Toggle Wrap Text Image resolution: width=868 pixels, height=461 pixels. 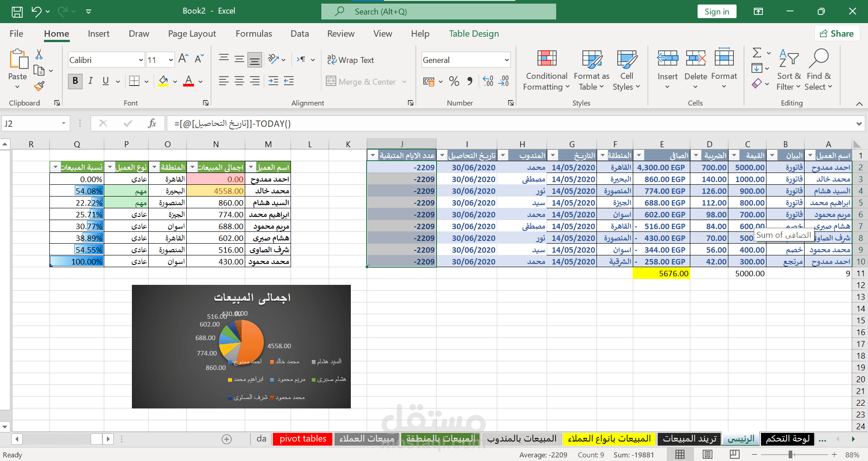350,60
